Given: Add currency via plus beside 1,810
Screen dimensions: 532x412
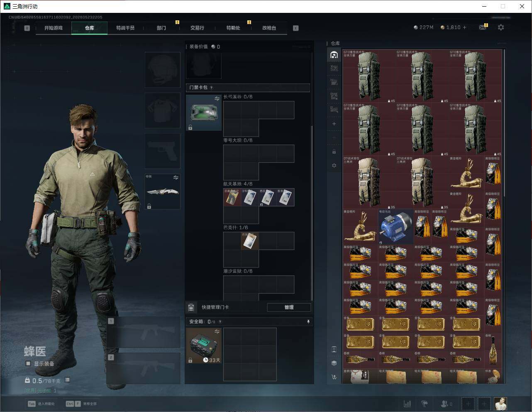Looking at the screenshot, I should pyautogui.click(x=464, y=27).
